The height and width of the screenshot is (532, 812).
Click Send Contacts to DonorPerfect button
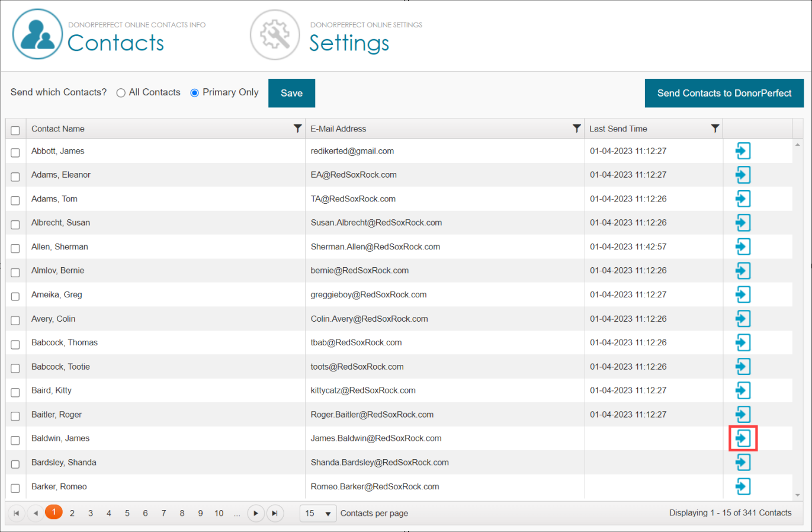tap(724, 93)
